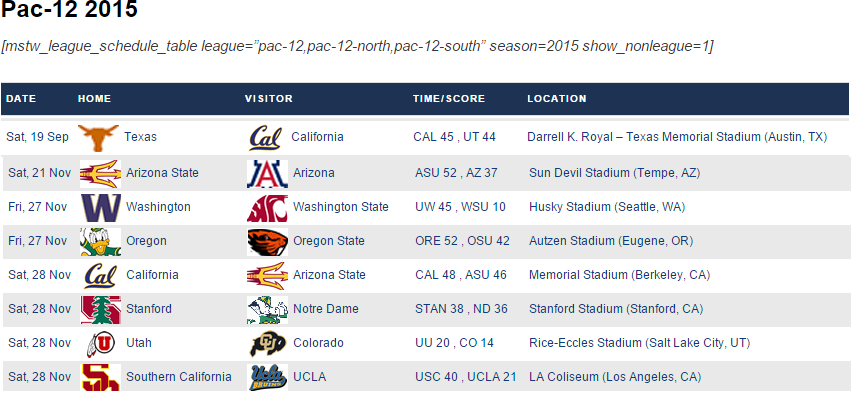The width and height of the screenshot is (851, 397).
Task: Click the Notre Dame leprechaun logo
Action: [x=268, y=310]
